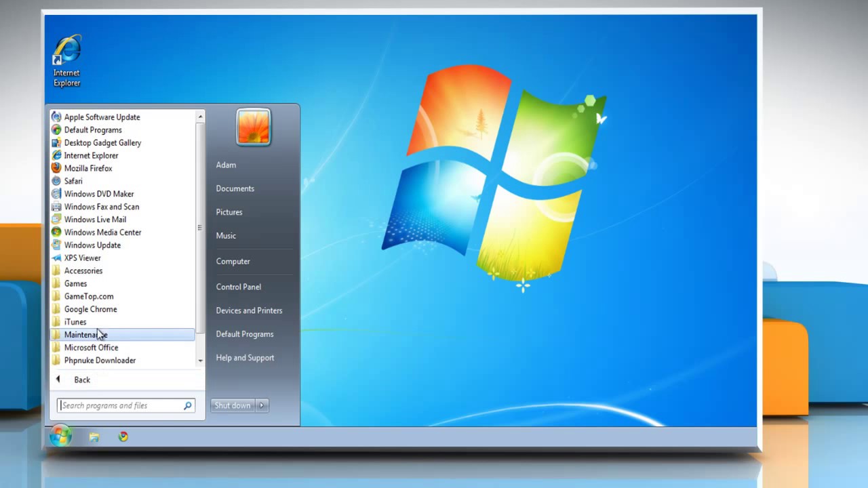Click the Games folder icon

tap(56, 284)
